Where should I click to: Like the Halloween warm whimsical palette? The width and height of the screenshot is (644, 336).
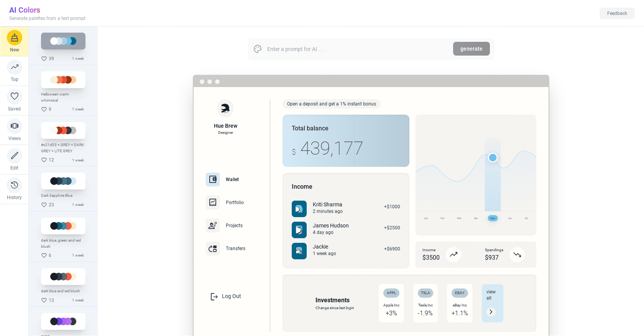(44, 109)
